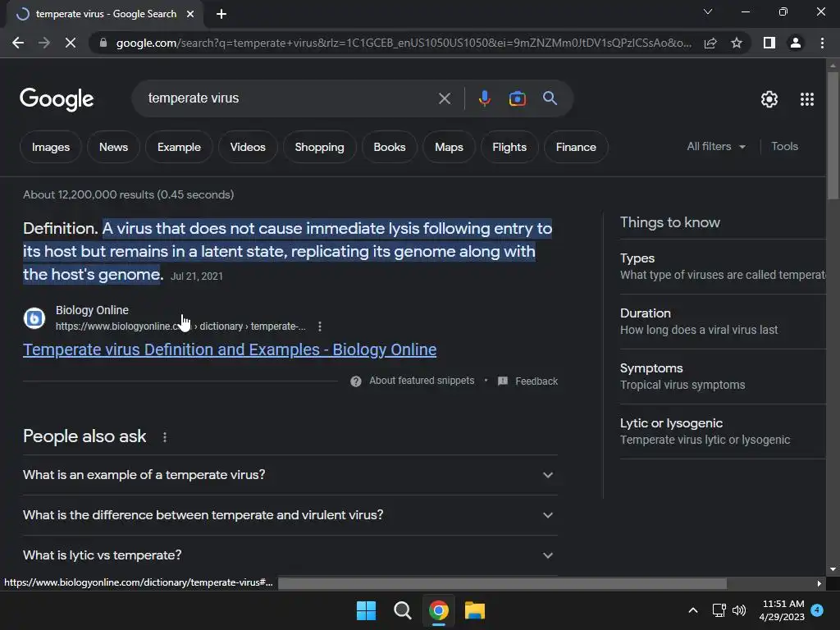Open Biology Online result options menu

coord(320,326)
